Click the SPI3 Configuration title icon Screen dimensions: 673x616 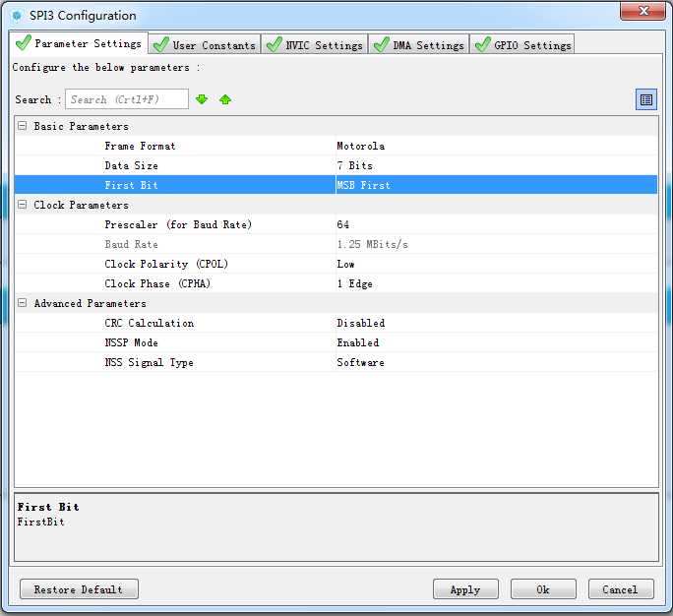[x=17, y=16]
